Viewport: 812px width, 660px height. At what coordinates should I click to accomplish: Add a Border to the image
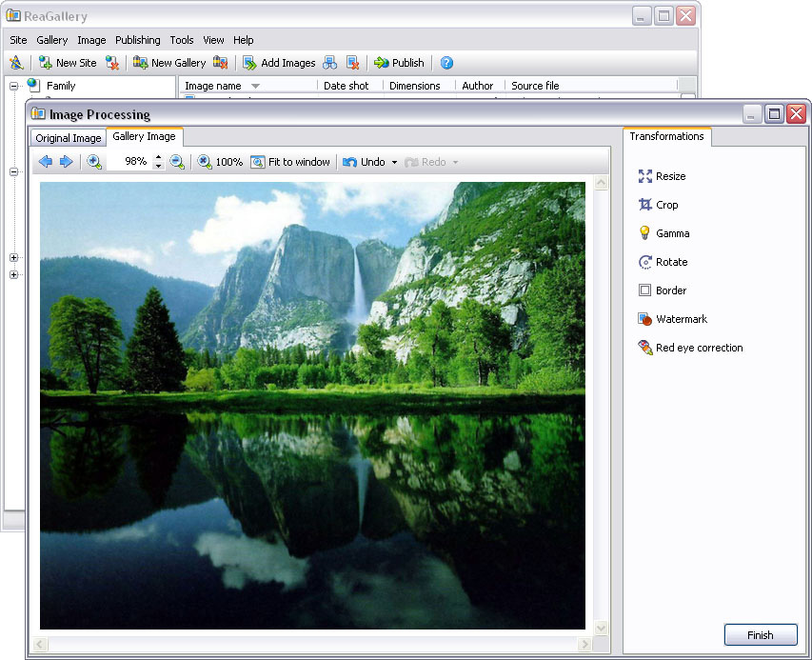point(670,290)
